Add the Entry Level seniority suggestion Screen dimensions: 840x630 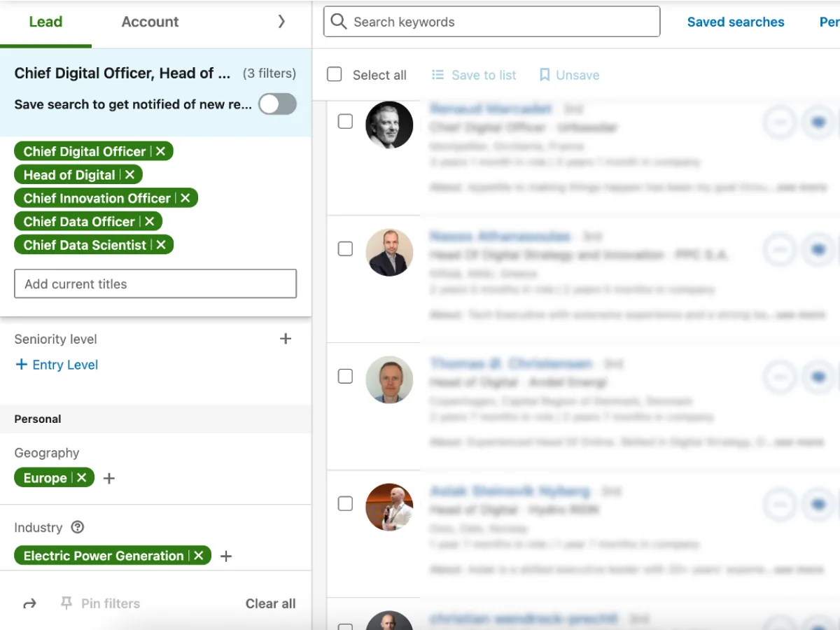[57, 365]
